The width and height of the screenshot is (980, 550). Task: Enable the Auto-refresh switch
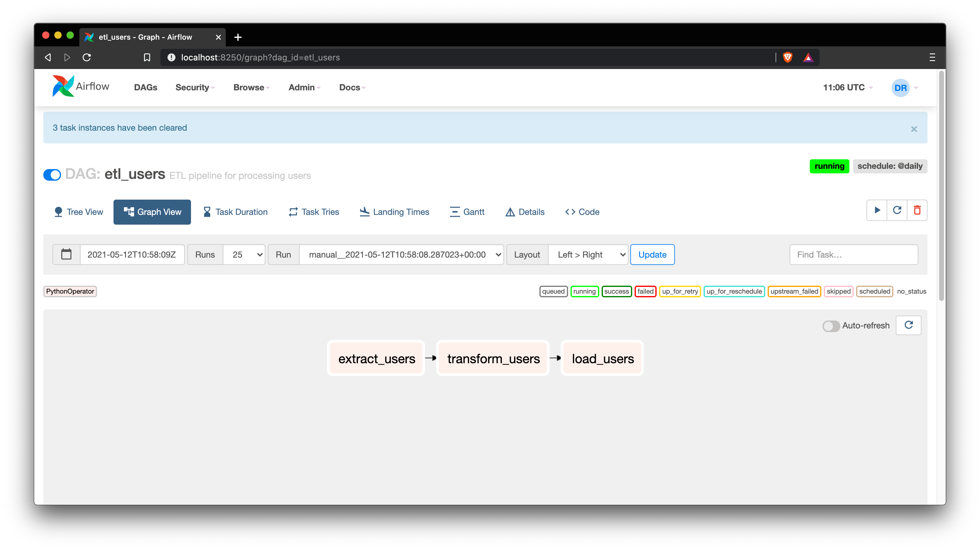tap(830, 326)
